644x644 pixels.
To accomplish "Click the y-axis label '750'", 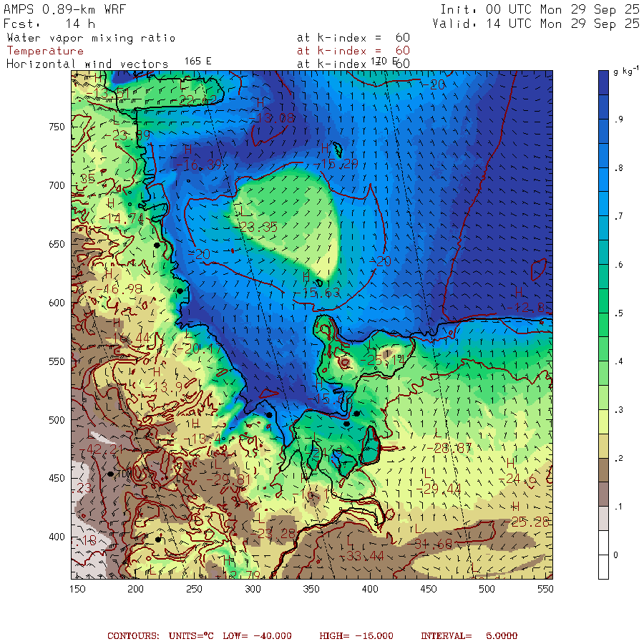I will click(x=57, y=127).
